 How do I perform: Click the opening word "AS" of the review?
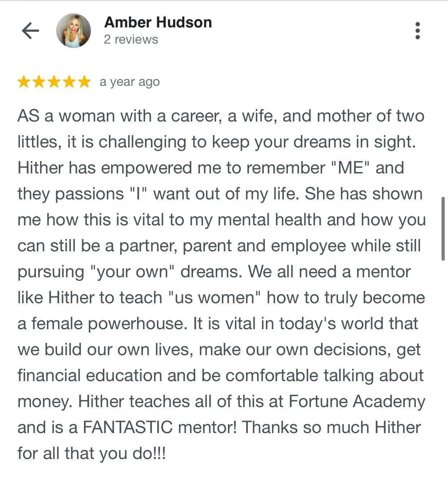tap(28, 116)
